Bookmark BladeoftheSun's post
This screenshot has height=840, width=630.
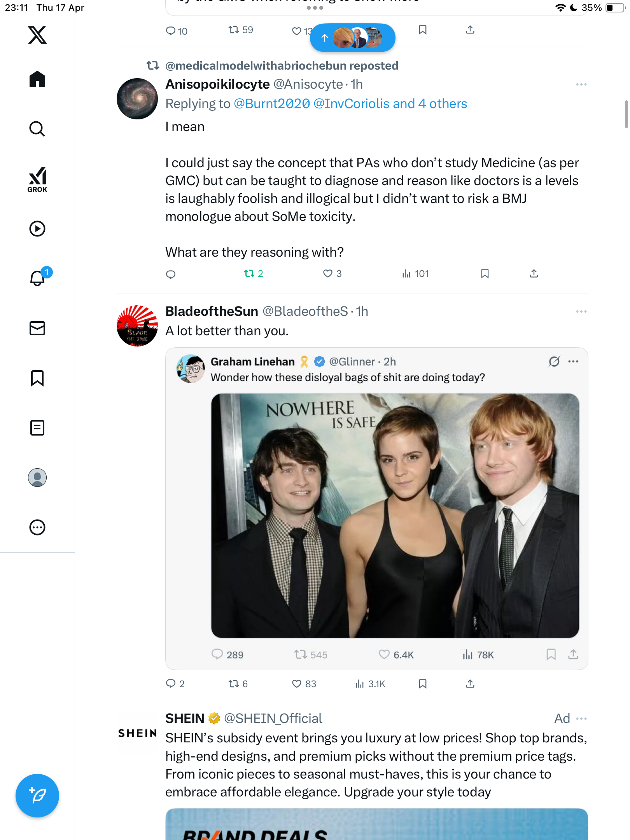coord(423,684)
